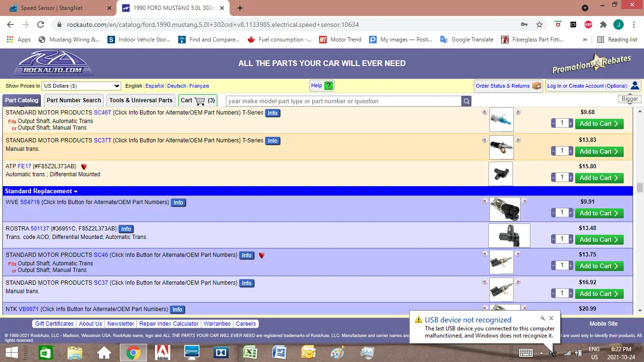Screen dimensions: 644x362
Task: Click the RockAuto.com logo
Action: [53, 63]
